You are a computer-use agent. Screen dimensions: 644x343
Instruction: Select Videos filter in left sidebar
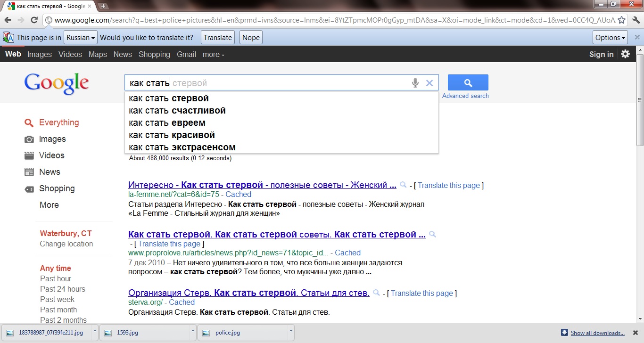coord(51,155)
